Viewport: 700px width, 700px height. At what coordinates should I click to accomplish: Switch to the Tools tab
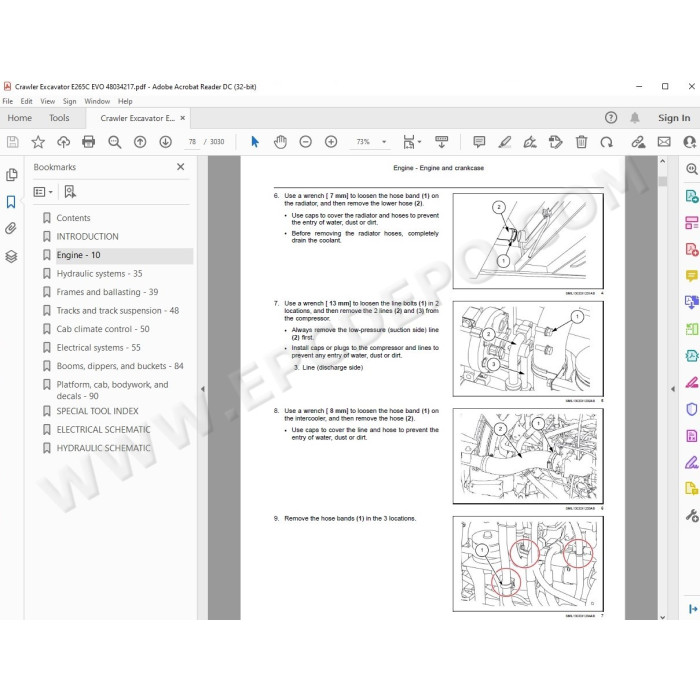(x=59, y=118)
